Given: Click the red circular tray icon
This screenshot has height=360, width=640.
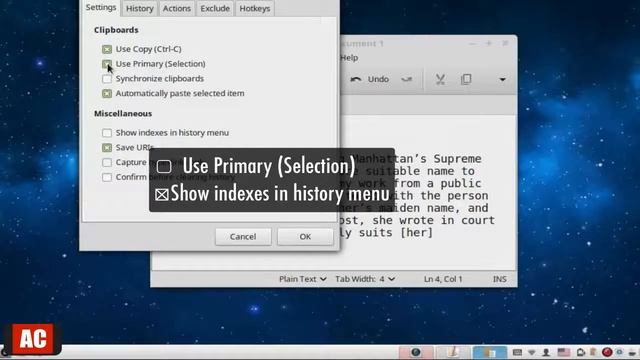Looking at the screenshot, I should click(607, 352).
